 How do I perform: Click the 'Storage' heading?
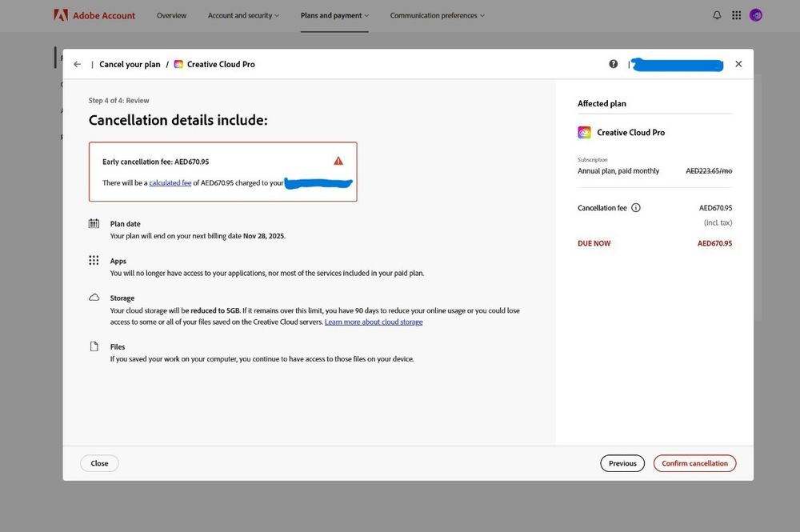tap(122, 298)
